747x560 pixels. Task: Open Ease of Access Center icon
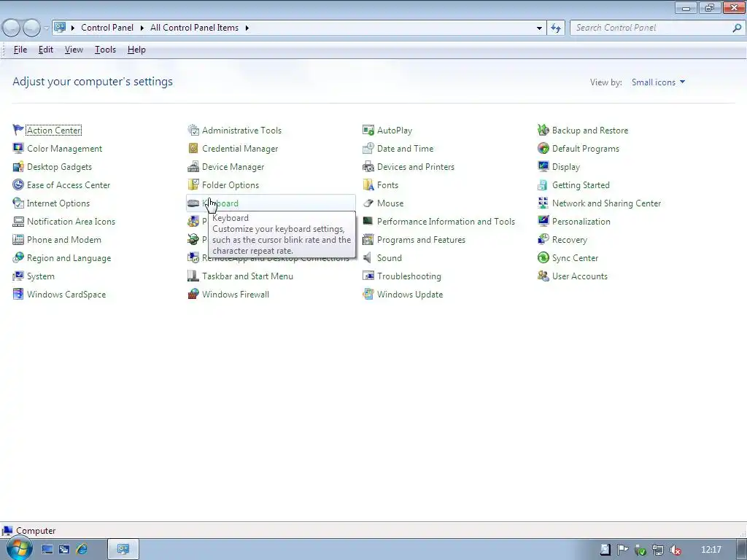18,184
